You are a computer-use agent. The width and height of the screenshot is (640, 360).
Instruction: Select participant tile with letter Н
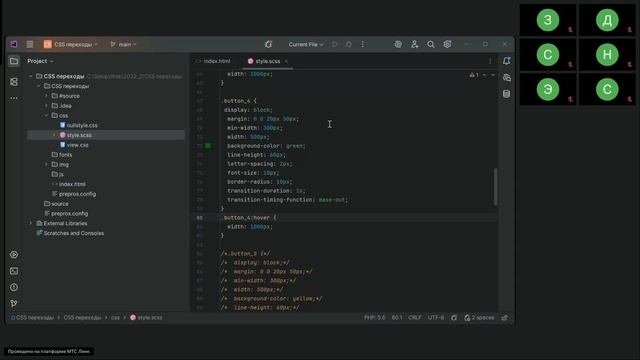pos(607,55)
